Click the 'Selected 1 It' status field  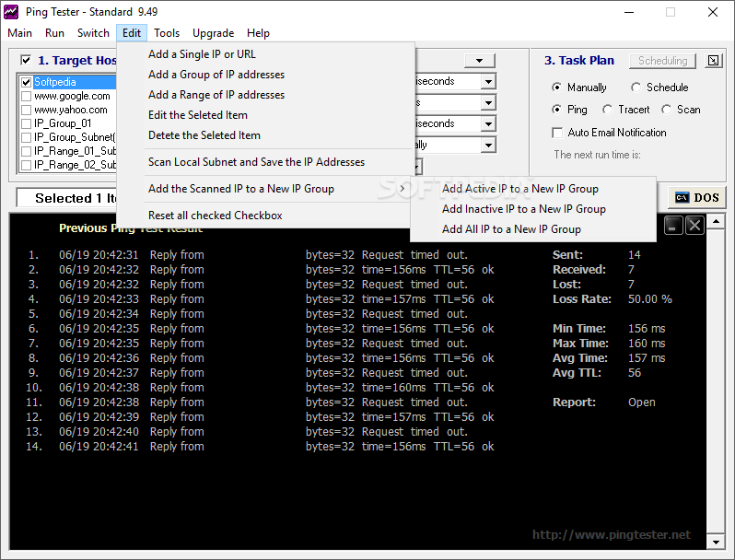[66, 198]
